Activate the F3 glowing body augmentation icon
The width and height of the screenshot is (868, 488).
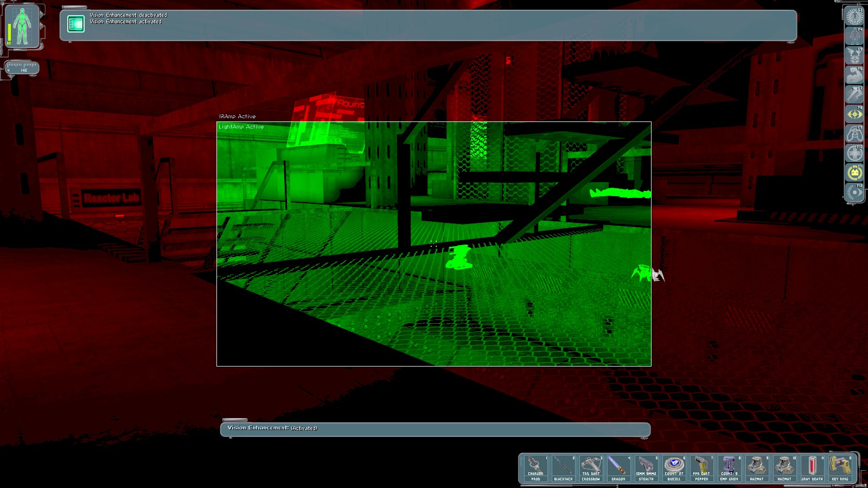click(x=854, y=17)
